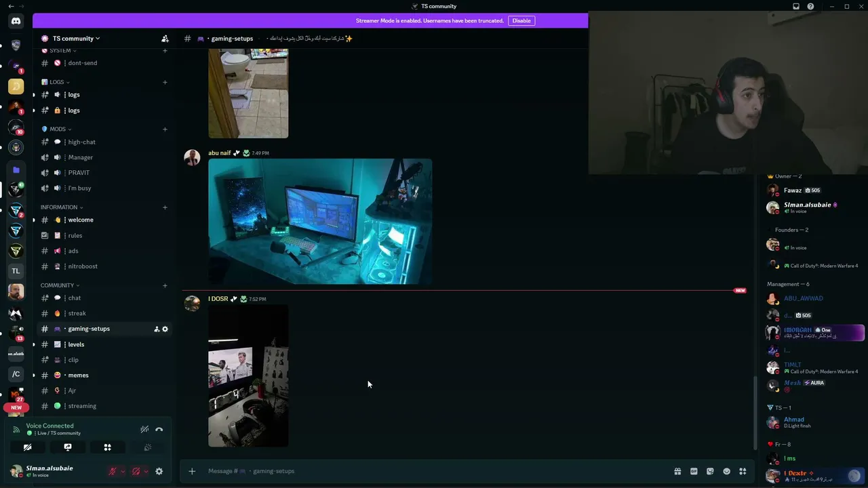
Task: Open user settings gear
Action: click(159, 471)
